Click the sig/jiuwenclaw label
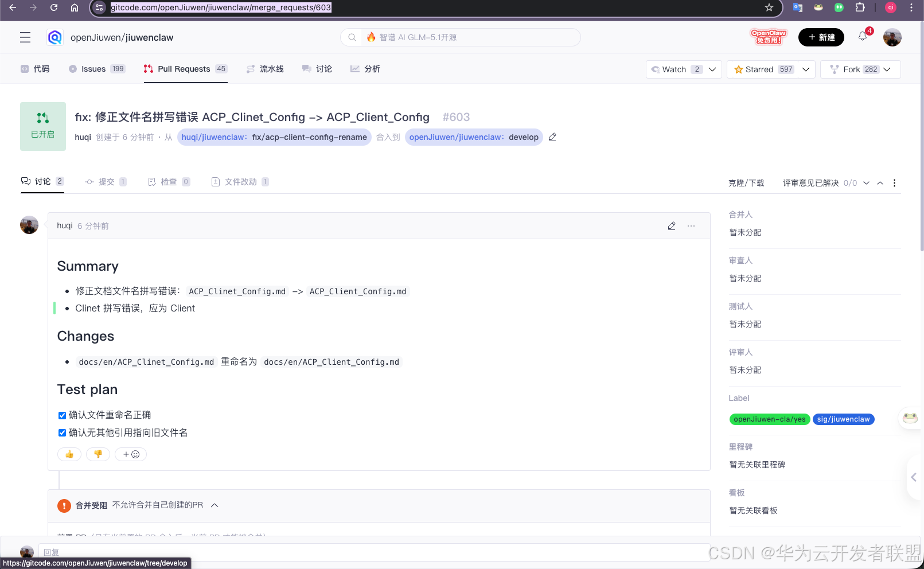 click(844, 419)
